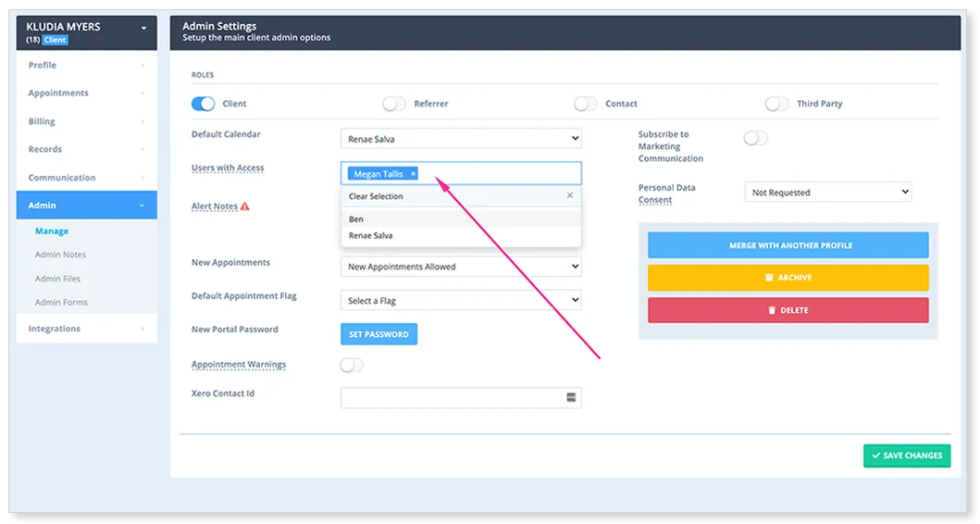Open the Default Calendar dropdown
This screenshot has width=980, height=524.
coord(461,139)
